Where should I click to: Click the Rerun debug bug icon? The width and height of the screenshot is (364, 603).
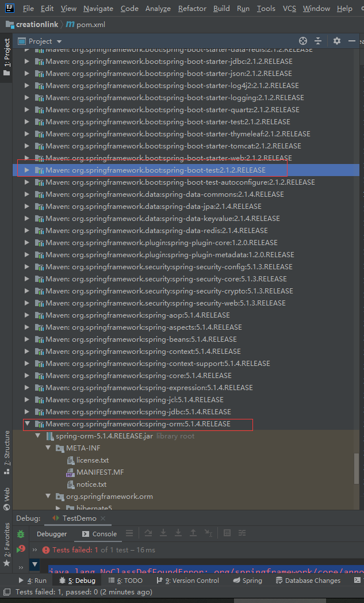(x=20, y=534)
